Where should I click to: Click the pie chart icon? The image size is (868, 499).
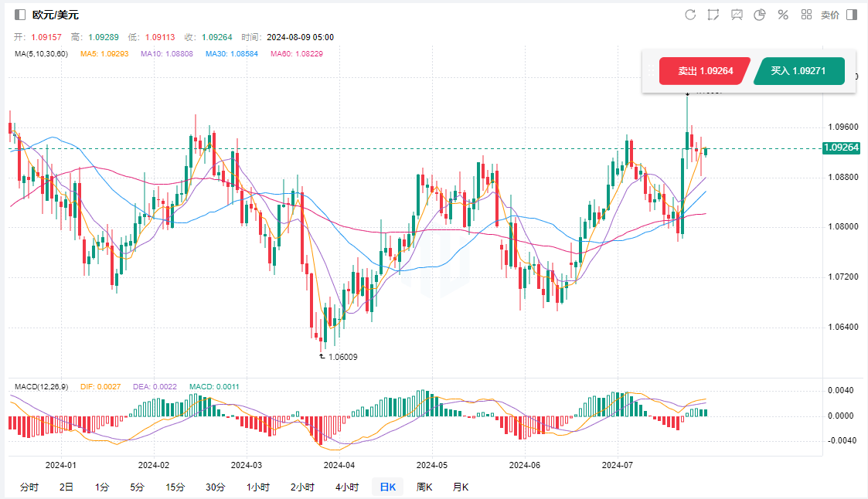pyautogui.click(x=760, y=15)
